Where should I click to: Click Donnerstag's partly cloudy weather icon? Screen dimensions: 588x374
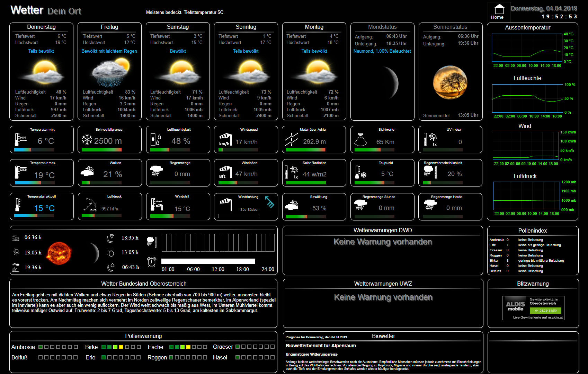point(42,72)
